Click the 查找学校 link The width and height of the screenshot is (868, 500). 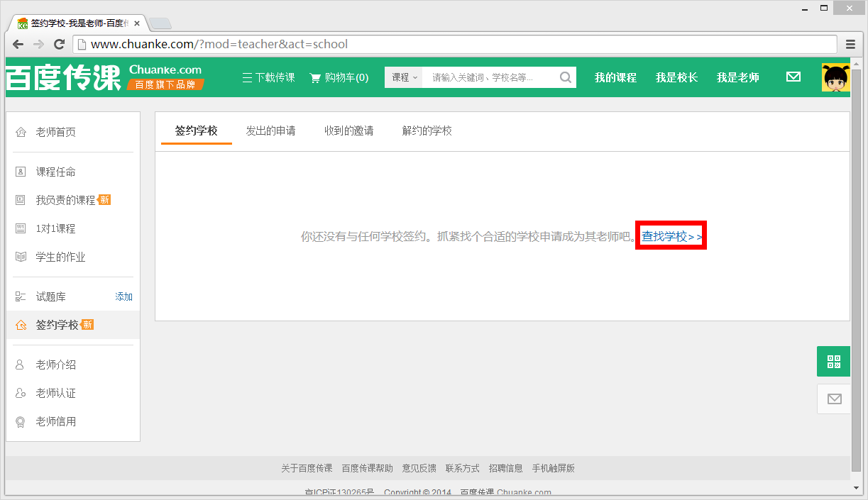click(x=670, y=235)
